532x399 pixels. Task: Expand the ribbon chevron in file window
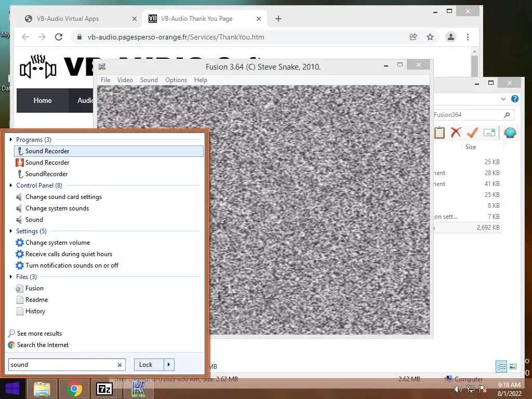click(503, 99)
